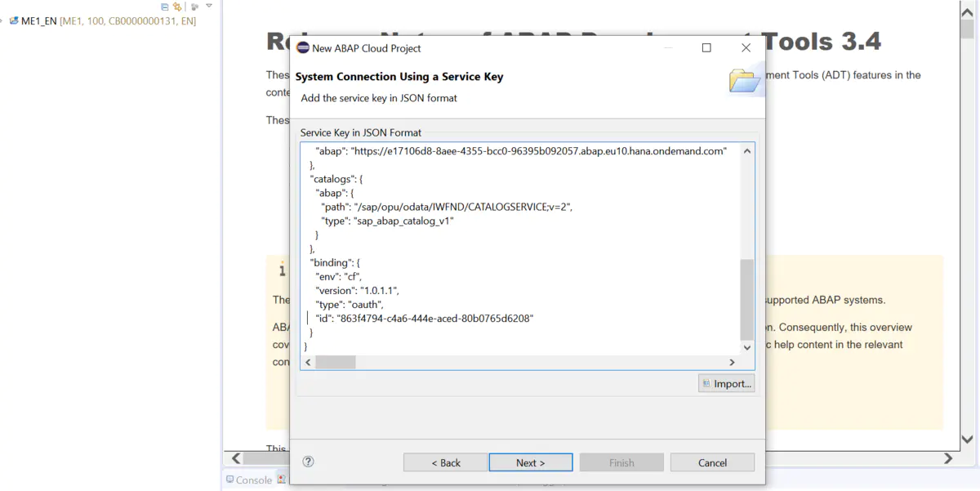Open the Console tab in bottom panel
Screen dimensions: 980x491
[248, 480]
